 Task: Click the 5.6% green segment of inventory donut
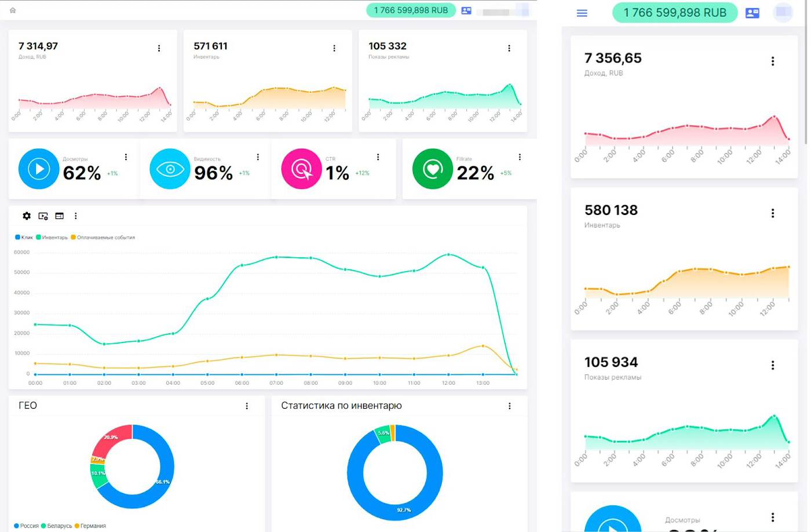coord(383,433)
